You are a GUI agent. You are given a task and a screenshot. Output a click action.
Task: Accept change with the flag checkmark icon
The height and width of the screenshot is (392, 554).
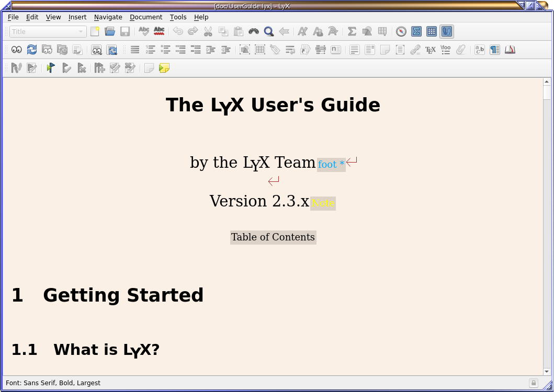point(66,68)
